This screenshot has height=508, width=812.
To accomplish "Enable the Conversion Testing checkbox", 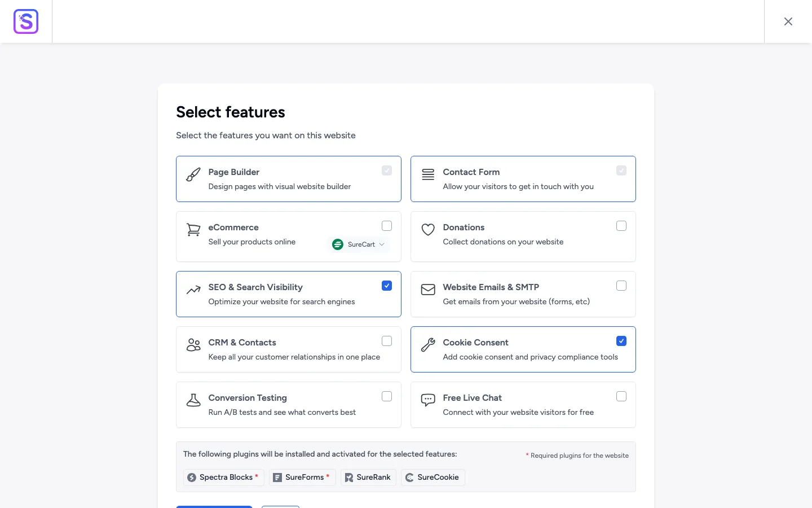I will pos(387,396).
